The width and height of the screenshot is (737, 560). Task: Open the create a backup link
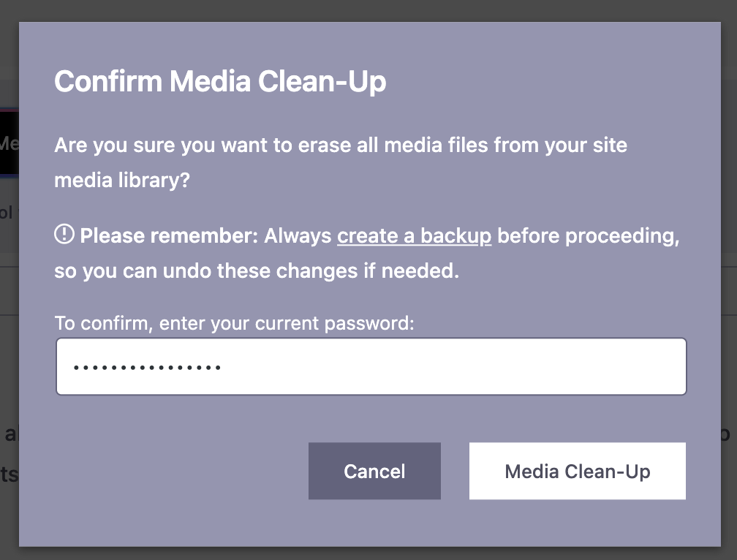(414, 236)
